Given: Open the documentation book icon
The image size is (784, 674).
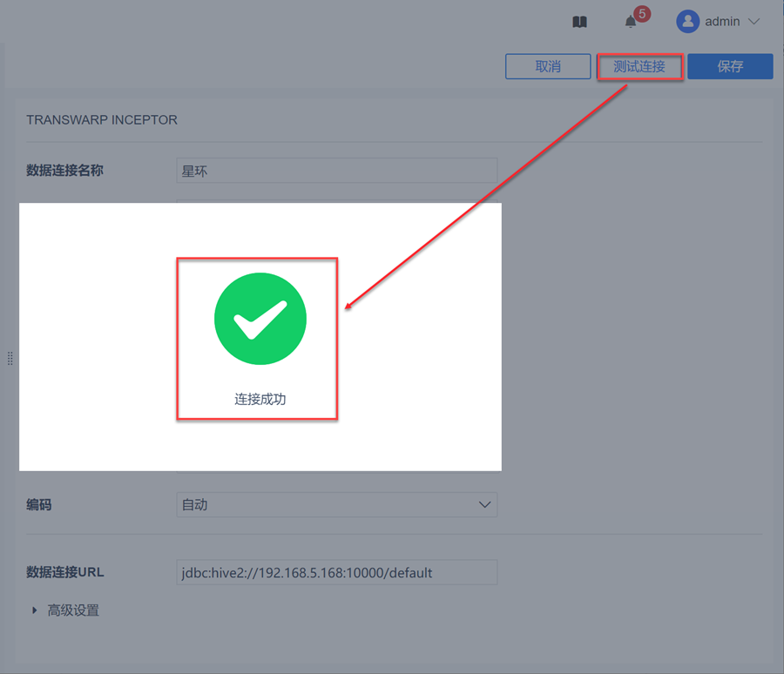Looking at the screenshot, I should (x=579, y=22).
